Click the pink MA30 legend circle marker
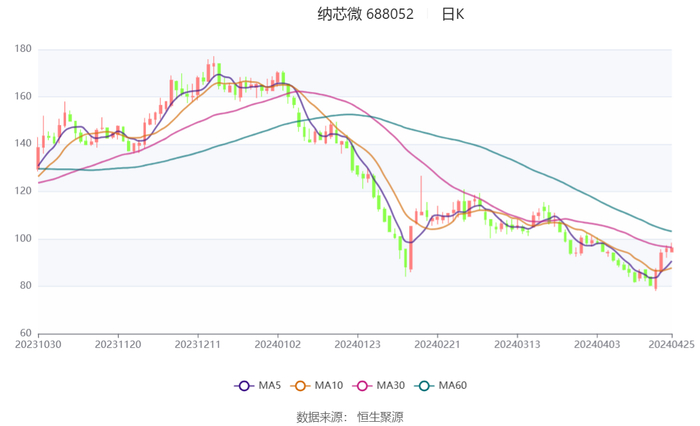Image resolution: width=700 pixels, height=426 pixels. coord(361,386)
